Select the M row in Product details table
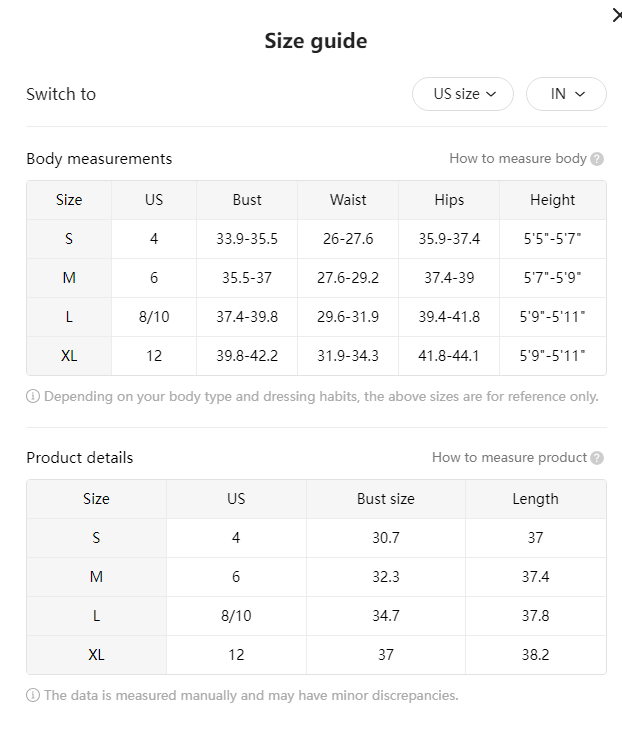This screenshot has width=622, height=730. pyautogui.click(x=316, y=577)
